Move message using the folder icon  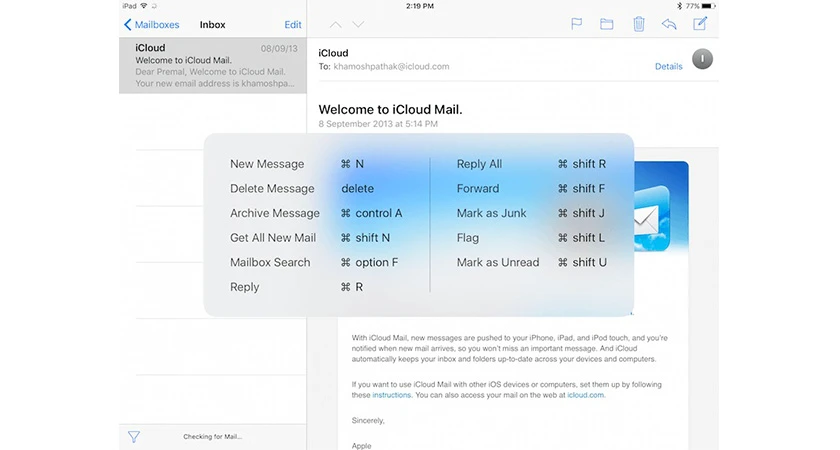tap(606, 24)
